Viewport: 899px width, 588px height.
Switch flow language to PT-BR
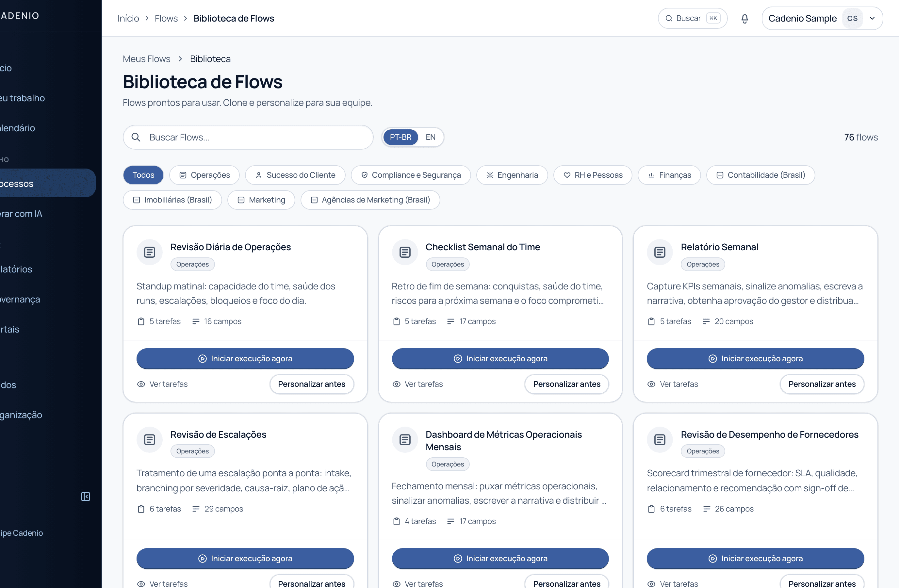[400, 137]
